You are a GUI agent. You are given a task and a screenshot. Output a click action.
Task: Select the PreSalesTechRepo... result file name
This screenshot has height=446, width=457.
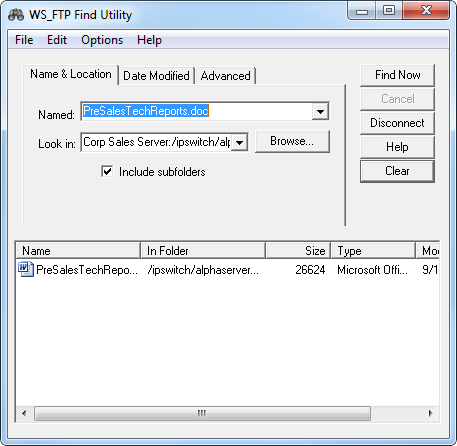tap(87, 270)
